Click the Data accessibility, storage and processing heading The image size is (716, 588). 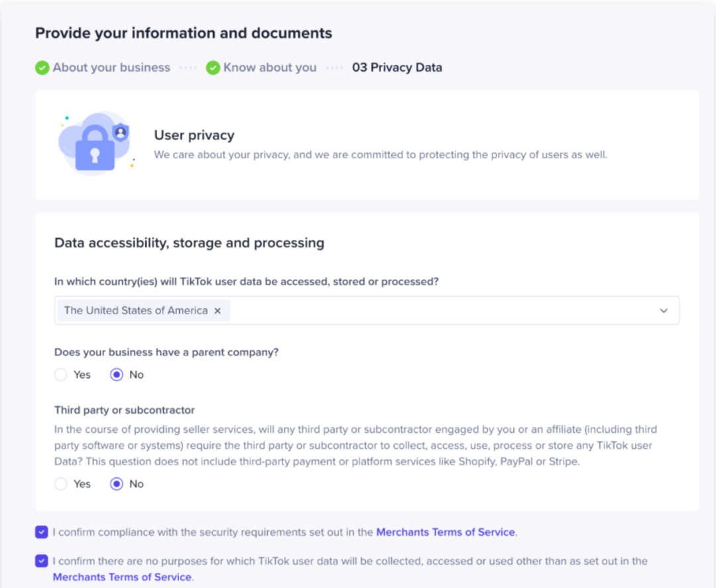pos(189,243)
